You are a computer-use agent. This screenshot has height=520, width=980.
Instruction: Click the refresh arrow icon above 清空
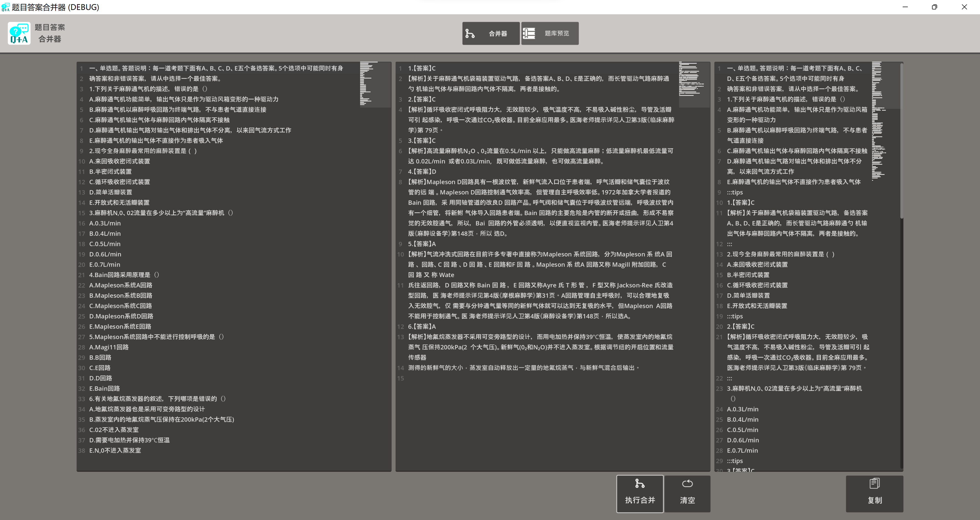687,484
